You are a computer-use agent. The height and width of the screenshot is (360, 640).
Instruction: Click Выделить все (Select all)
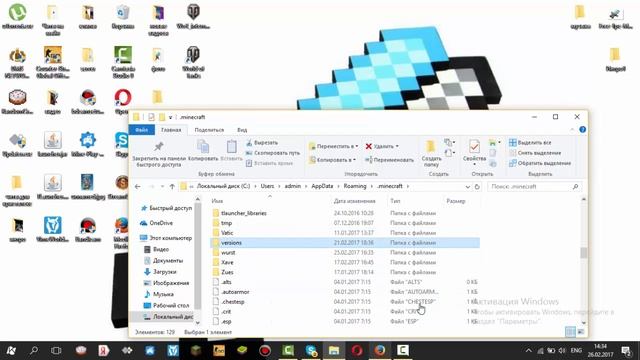point(530,142)
